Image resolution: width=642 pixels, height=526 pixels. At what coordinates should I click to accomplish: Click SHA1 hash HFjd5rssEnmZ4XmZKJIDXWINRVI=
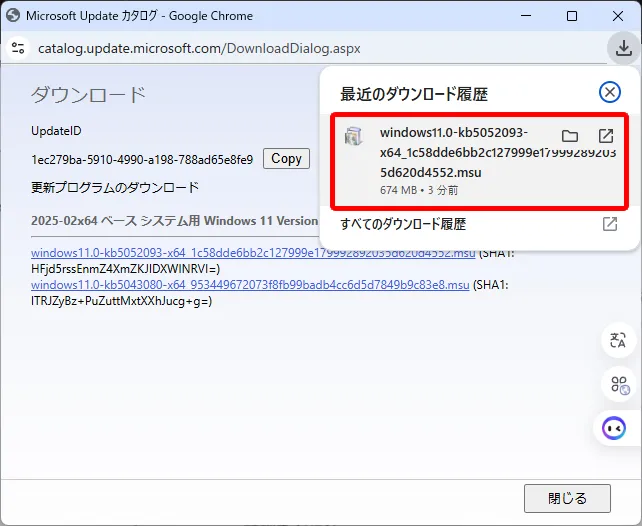coord(126,269)
